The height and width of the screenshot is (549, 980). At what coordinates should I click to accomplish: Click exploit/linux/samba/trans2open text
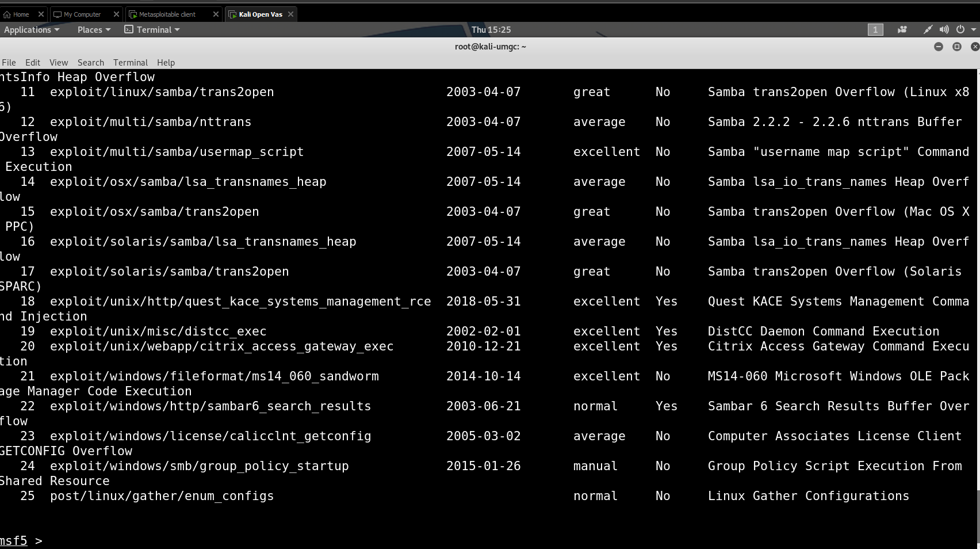pos(162,92)
